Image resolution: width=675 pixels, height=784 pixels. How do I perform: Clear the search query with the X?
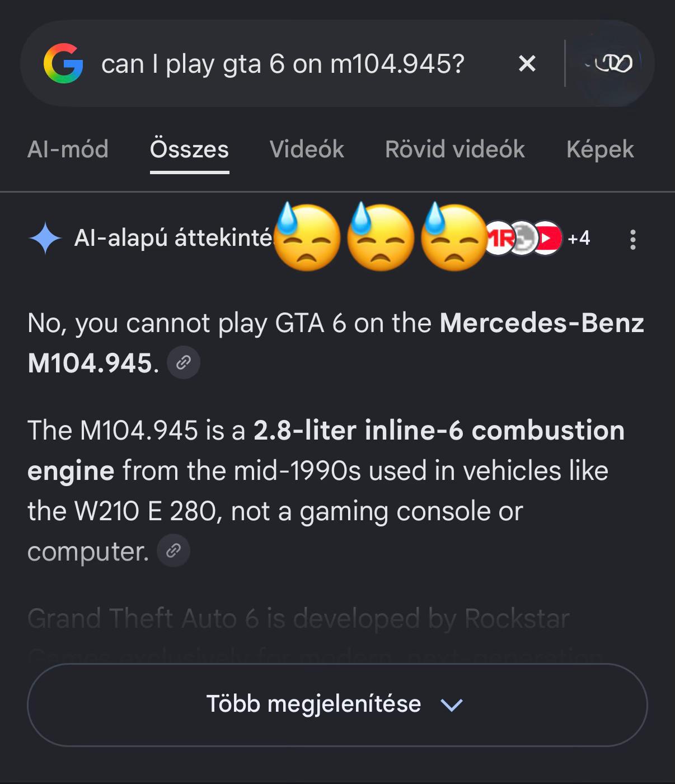(527, 63)
